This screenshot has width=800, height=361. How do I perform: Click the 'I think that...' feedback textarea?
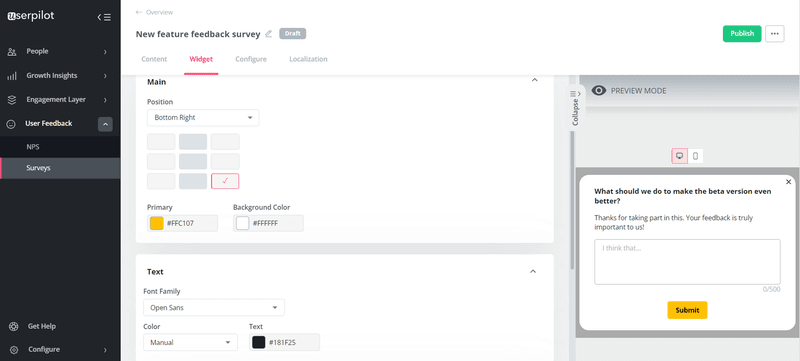coord(687,262)
